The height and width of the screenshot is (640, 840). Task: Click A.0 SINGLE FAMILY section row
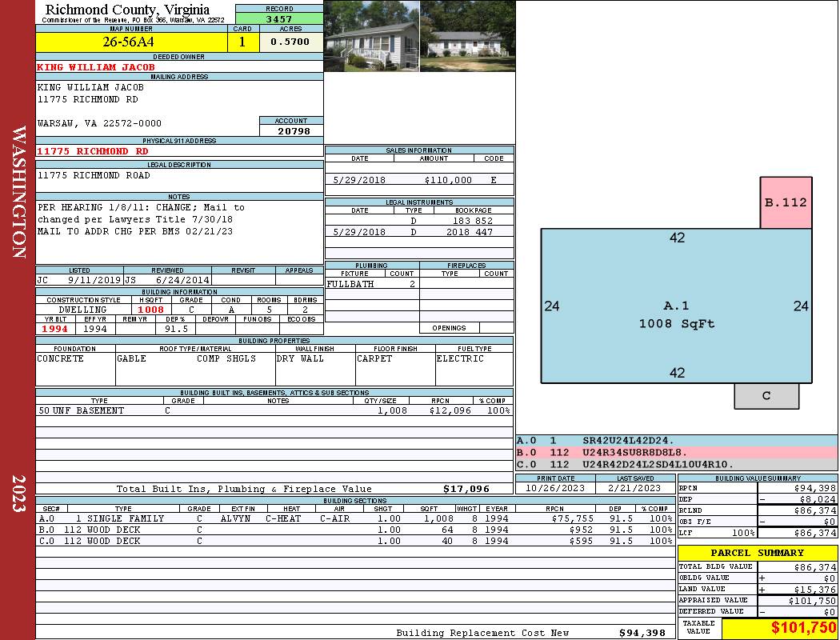coord(355,518)
